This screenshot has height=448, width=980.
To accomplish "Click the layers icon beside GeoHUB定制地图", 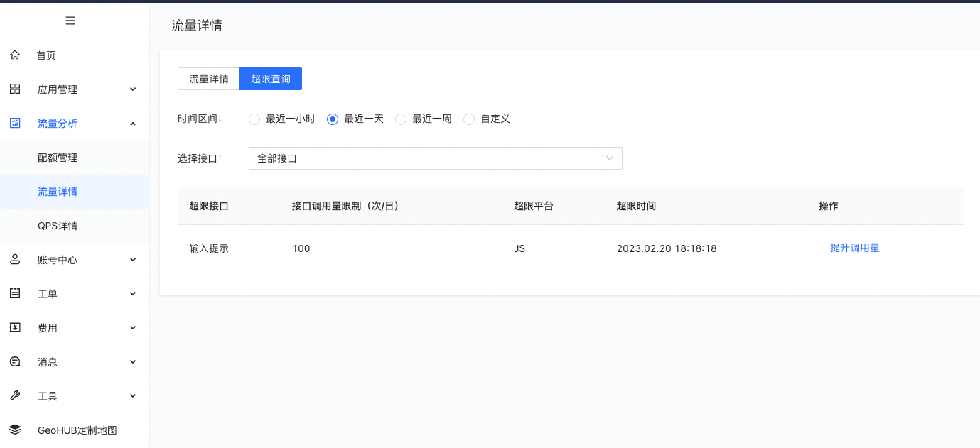I will pos(15,430).
